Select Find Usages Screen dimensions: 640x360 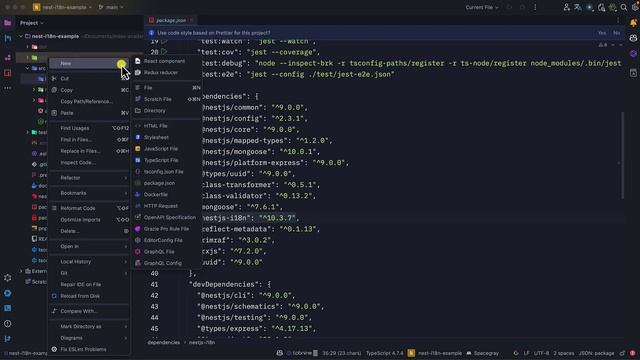click(89, 128)
